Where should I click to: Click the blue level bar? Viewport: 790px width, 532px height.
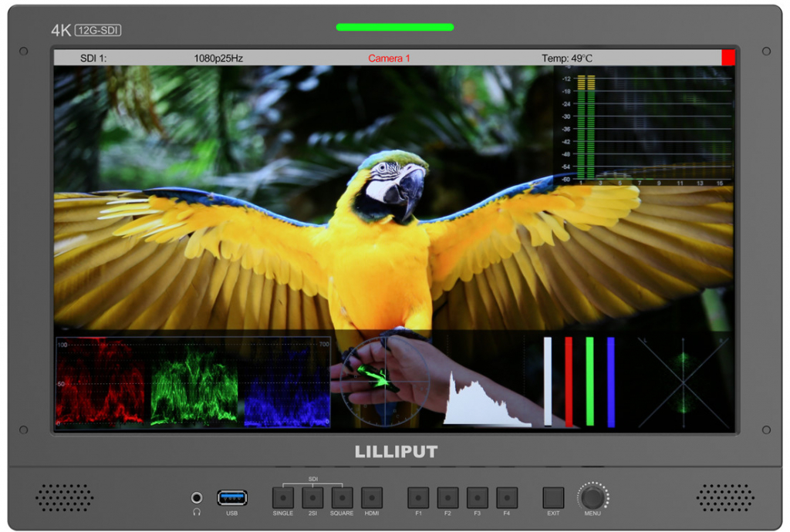coord(611,382)
